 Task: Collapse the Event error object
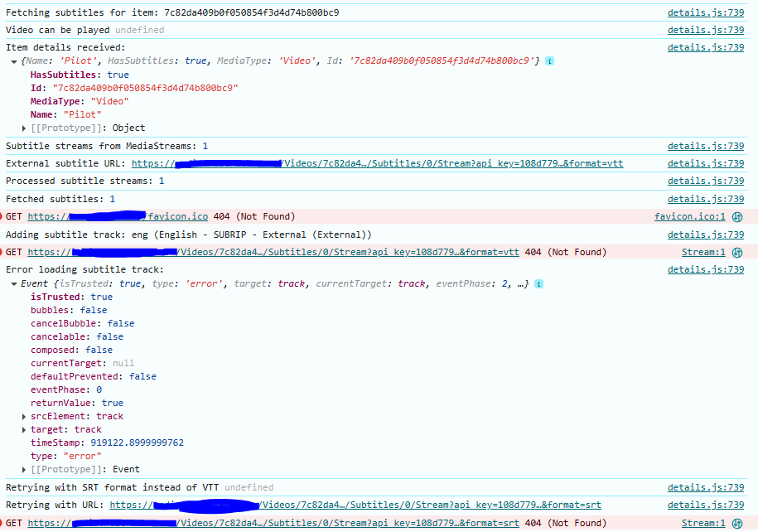click(x=14, y=284)
